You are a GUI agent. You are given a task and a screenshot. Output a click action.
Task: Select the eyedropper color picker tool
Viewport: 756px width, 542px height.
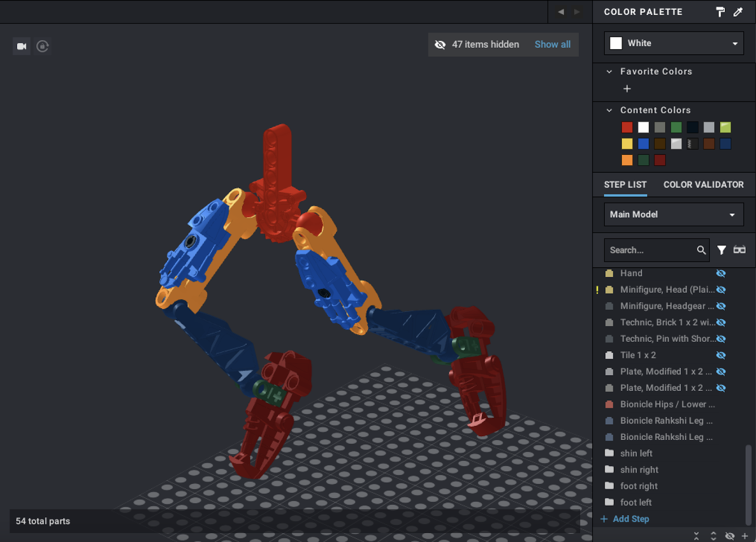[x=738, y=12]
